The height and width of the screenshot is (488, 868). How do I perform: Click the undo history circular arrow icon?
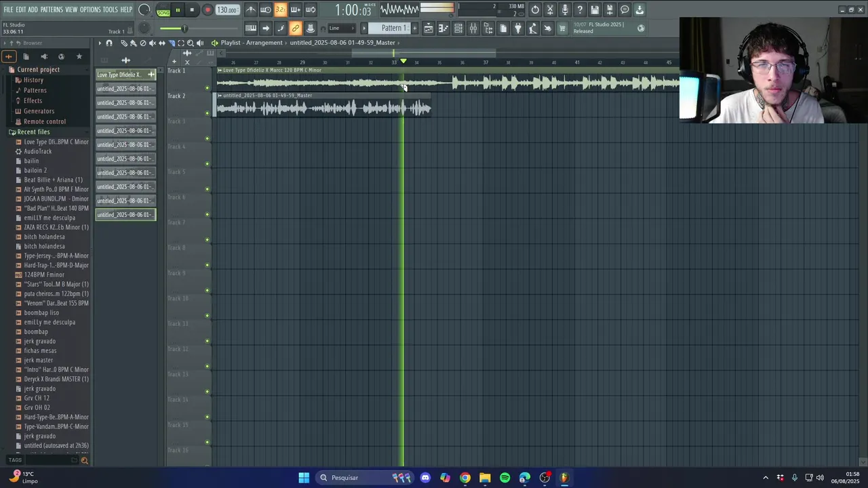point(535,9)
